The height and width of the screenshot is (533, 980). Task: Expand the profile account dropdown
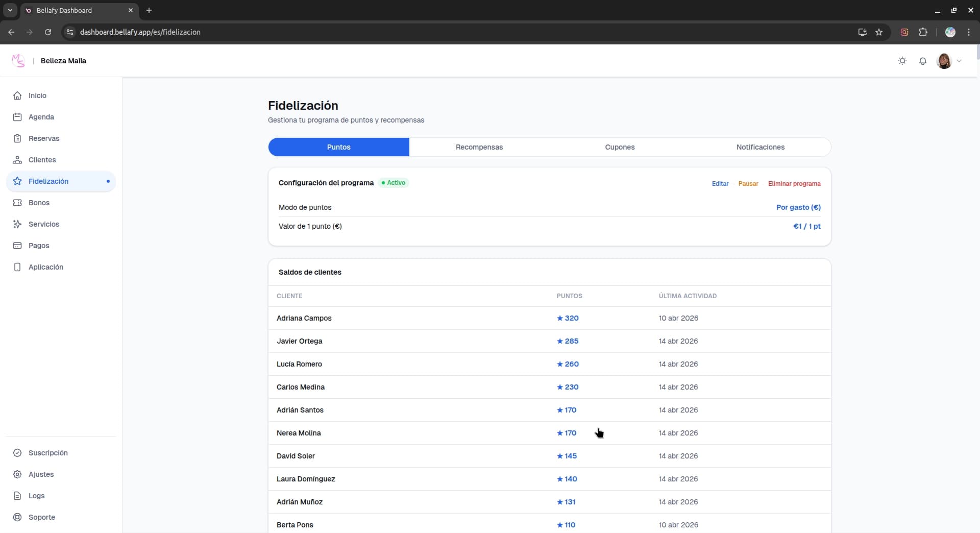pos(949,60)
